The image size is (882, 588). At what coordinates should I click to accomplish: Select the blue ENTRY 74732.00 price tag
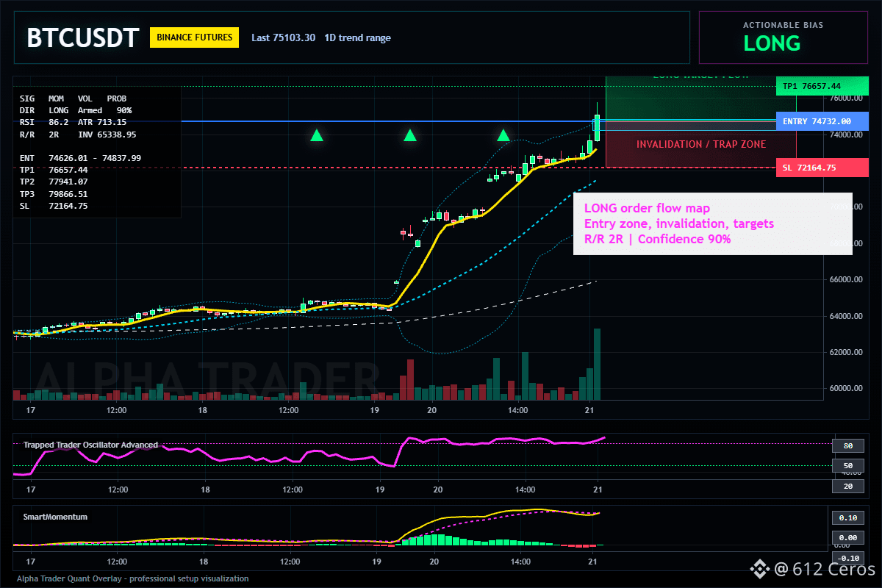[822, 121]
